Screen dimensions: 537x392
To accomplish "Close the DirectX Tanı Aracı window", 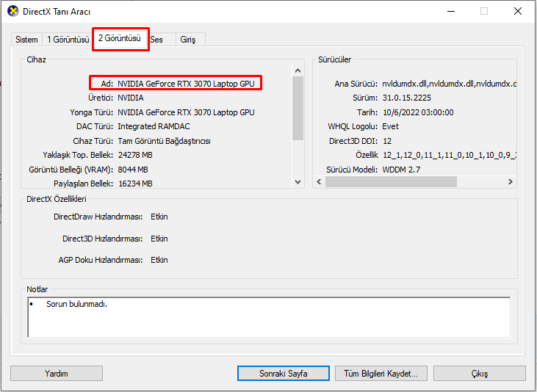I will tap(518, 11).
